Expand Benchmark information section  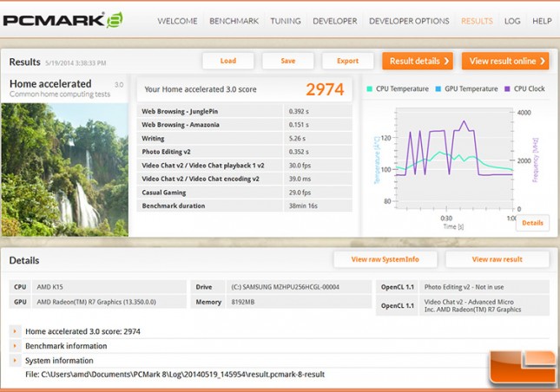(15, 346)
